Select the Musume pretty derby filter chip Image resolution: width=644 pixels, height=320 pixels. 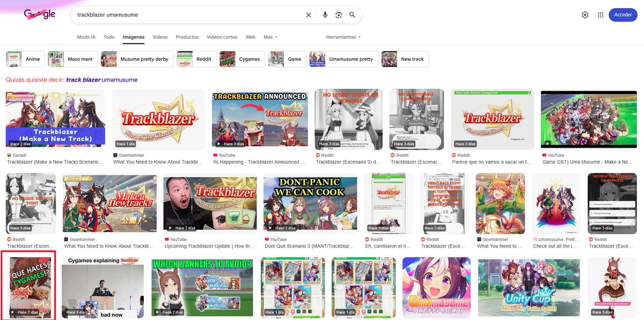pos(137,59)
